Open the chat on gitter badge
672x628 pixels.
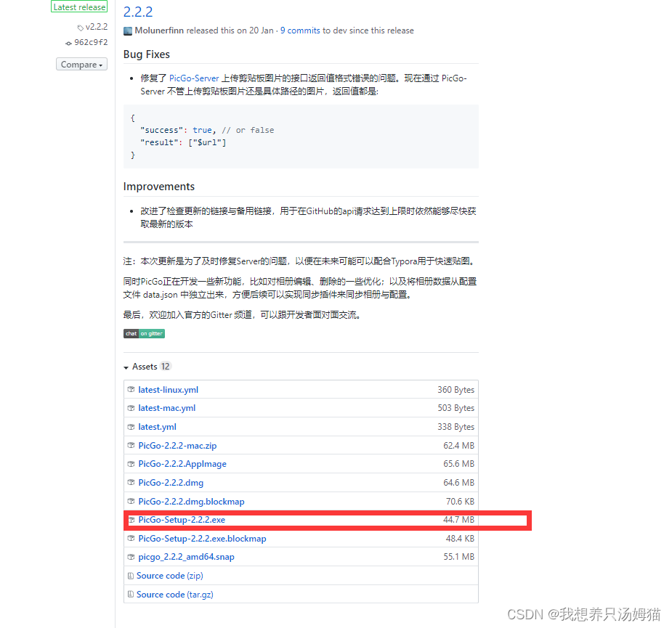144,333
